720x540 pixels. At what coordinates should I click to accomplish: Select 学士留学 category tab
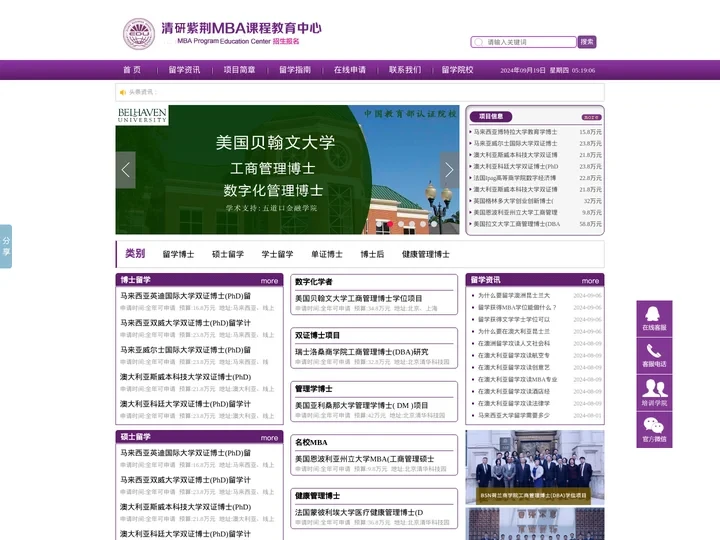tap(277, 254)
